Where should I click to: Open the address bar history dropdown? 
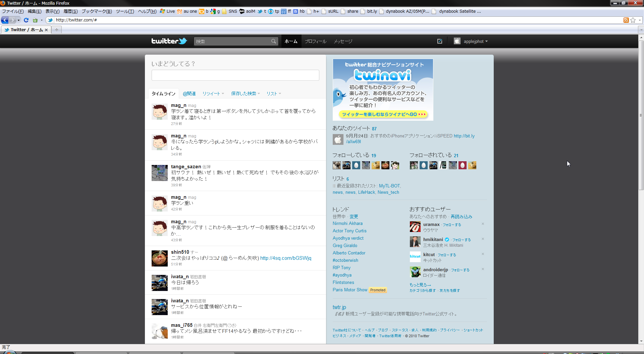[640, 20]
